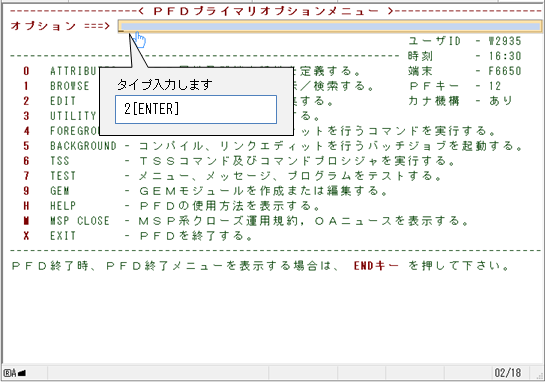The height and width of the screenshot is (382, 546).
Task: Click the BACKGROUND menu label
Action: [83, 146]
